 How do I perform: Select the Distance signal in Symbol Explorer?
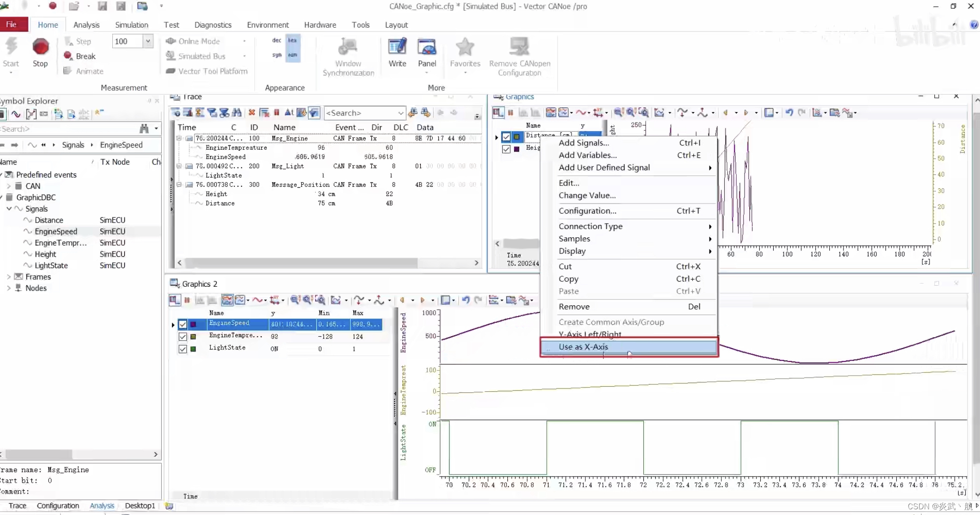pyautogui.click(x=49, y=220)
